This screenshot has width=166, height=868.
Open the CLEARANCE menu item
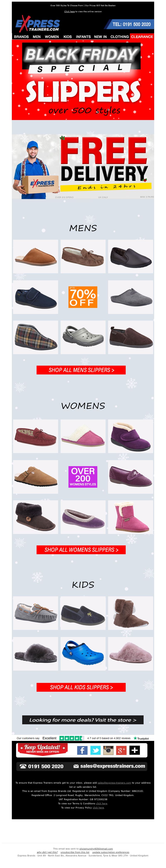pos(142,37)
